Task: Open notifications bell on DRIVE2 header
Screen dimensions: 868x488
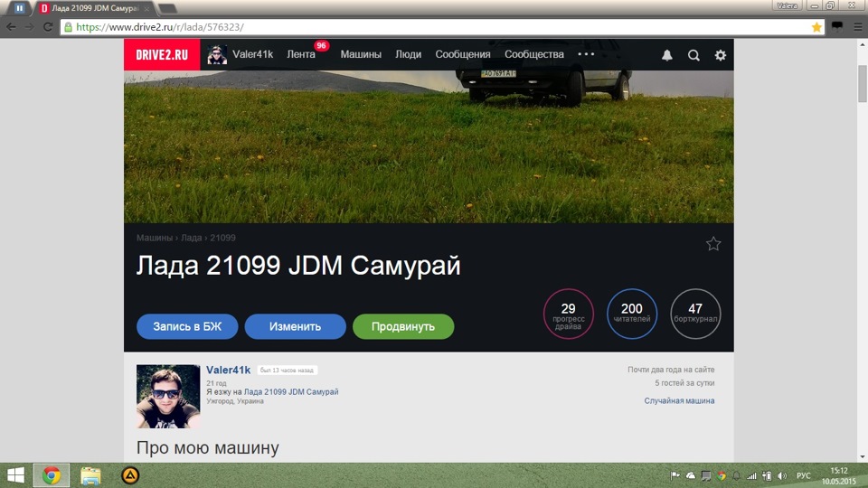Action: pyautogui.click(x=667, y=55)
